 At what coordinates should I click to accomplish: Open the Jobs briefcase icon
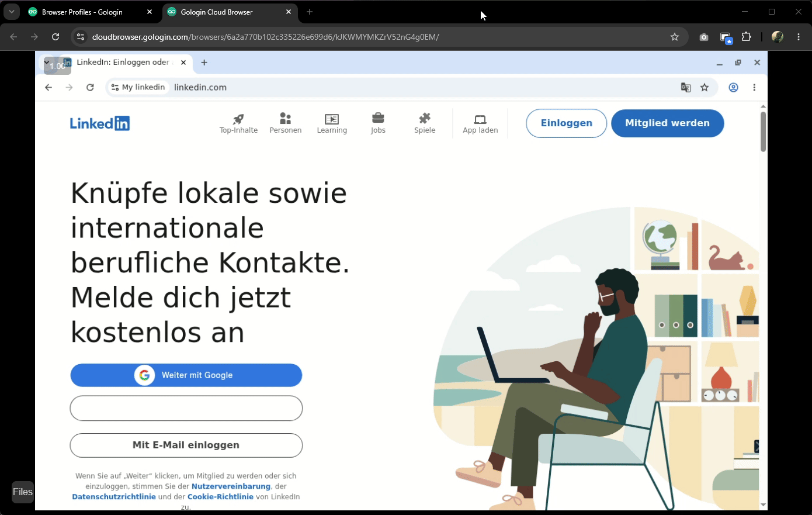(x=378, y=119)
